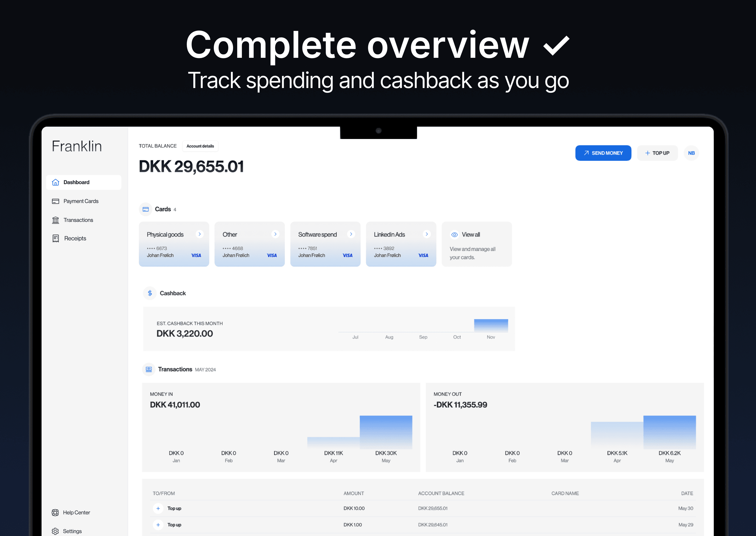Expand the first Top up transaction row
Screen dimensions: 756x536
[158, 508]
